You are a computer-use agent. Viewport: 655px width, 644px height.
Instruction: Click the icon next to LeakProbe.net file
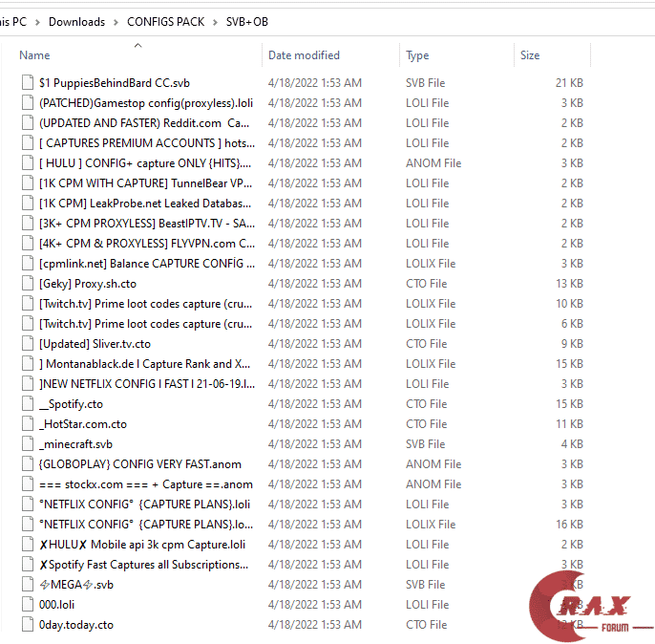[28, 204]
